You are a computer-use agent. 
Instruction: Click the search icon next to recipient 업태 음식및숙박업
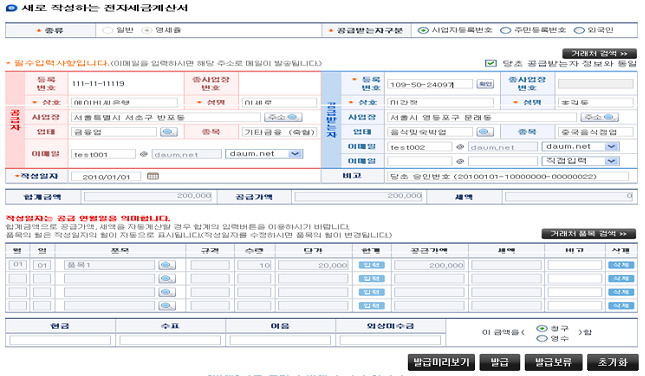point(485,132)
